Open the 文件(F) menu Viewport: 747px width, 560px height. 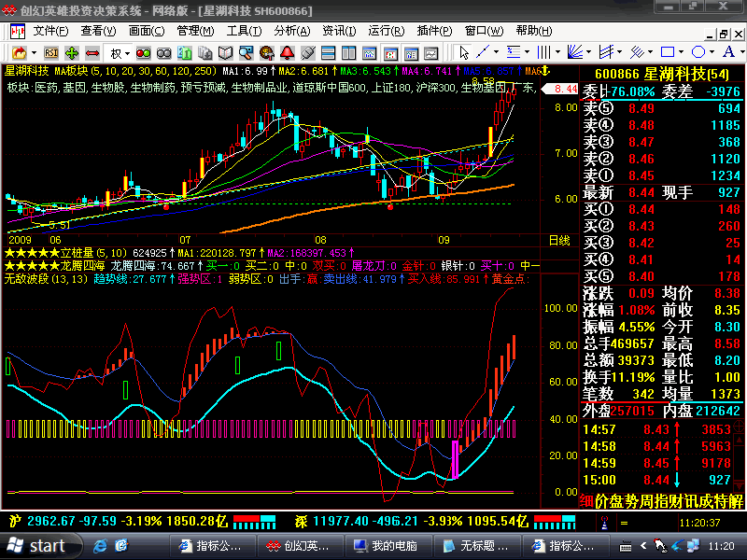(51, 31)
